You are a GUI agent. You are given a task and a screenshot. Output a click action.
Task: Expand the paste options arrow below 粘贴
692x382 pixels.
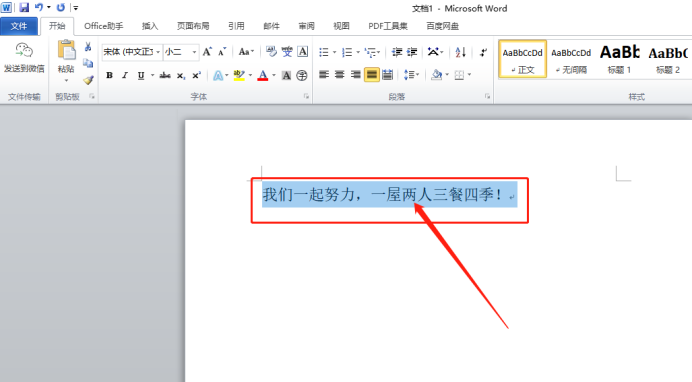[x=66, y=81]
